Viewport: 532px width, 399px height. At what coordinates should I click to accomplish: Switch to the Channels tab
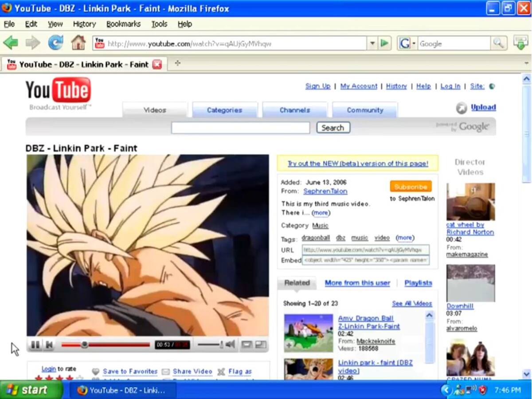(x=295, y=110)
